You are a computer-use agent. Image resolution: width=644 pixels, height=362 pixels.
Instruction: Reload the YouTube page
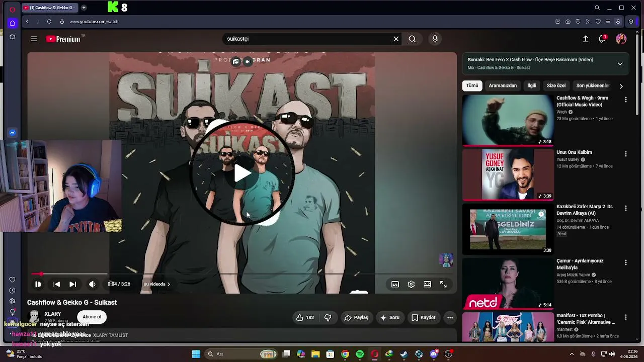coord(49,22)
